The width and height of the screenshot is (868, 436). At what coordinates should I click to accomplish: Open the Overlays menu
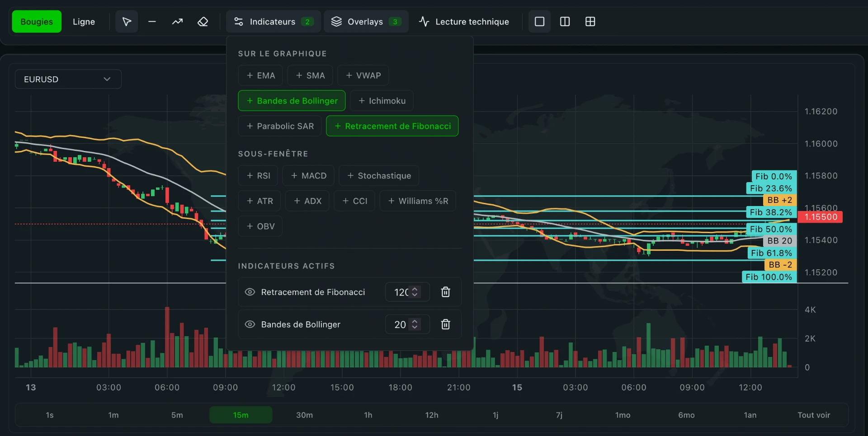[366, 22]
